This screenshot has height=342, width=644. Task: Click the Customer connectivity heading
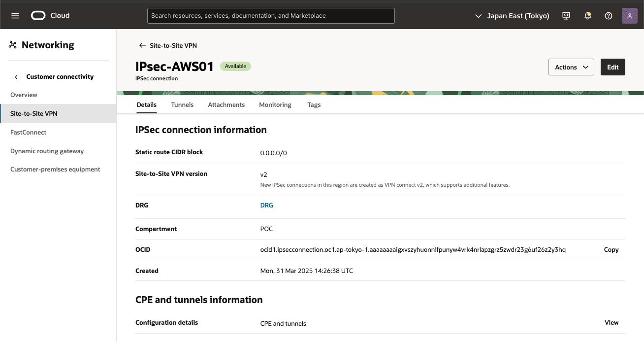60,77
